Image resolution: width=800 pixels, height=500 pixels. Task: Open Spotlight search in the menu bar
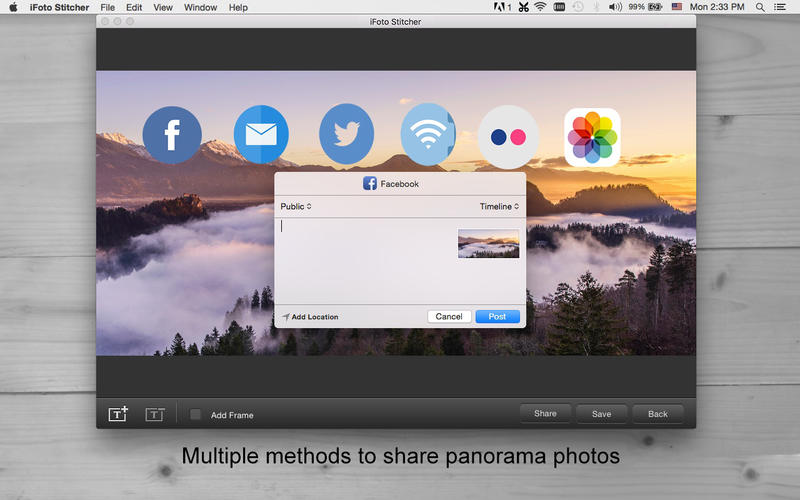[x=760, y=7]
